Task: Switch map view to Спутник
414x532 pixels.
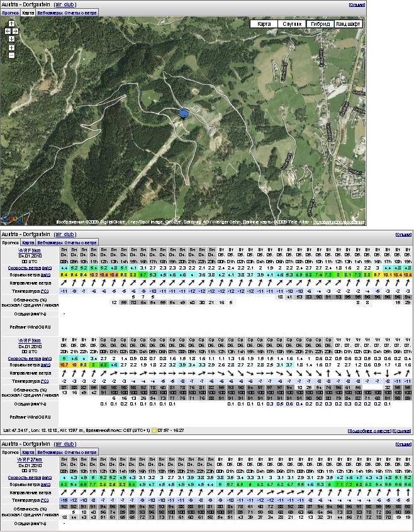Action: [x=292, y=24]
